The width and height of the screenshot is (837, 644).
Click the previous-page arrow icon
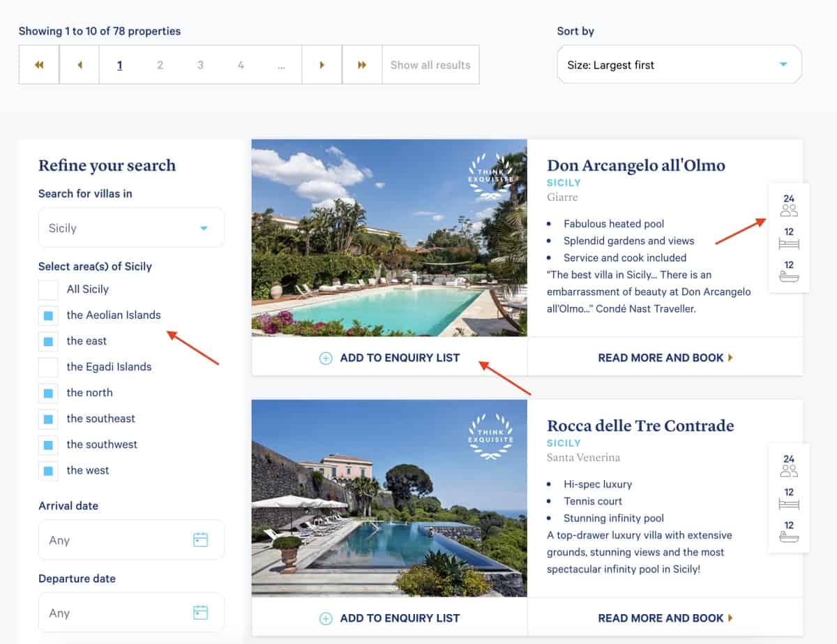click(79, 64)
